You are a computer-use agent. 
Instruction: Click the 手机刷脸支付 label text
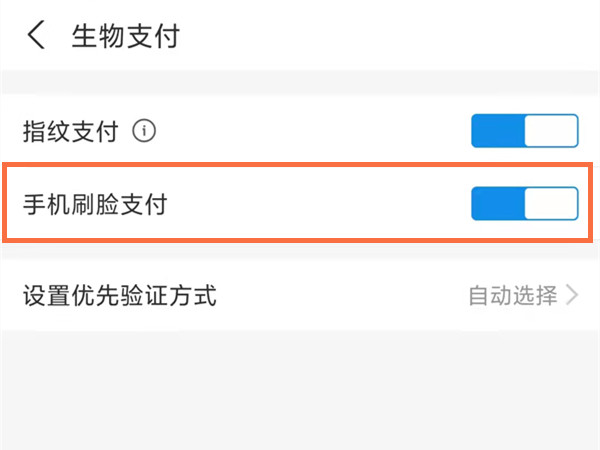(94, 204)
